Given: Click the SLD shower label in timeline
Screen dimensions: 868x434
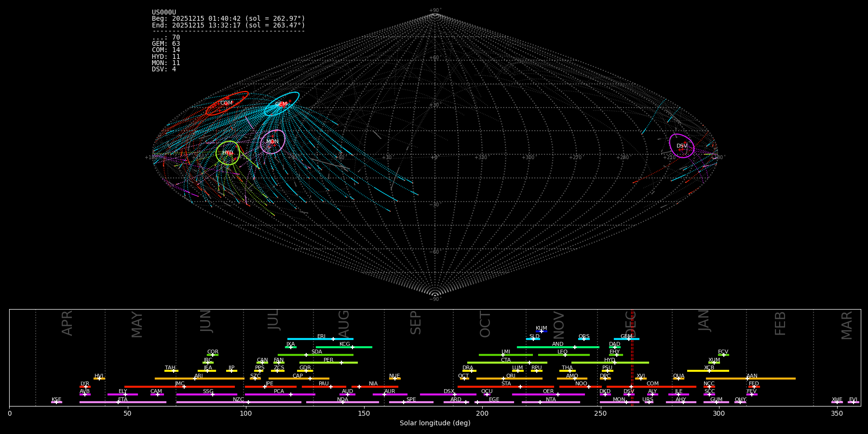Looking at the screenshot, I should pos(534,337).
